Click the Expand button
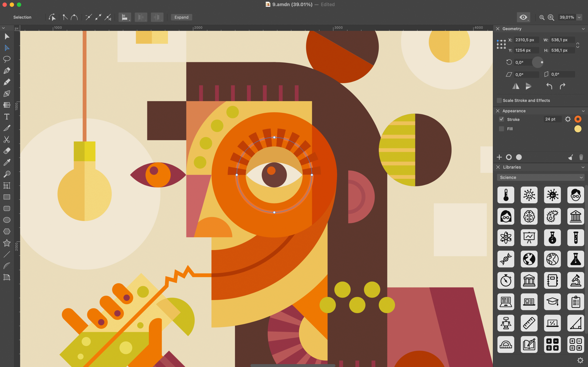588x367 pixels. point(182,17)
